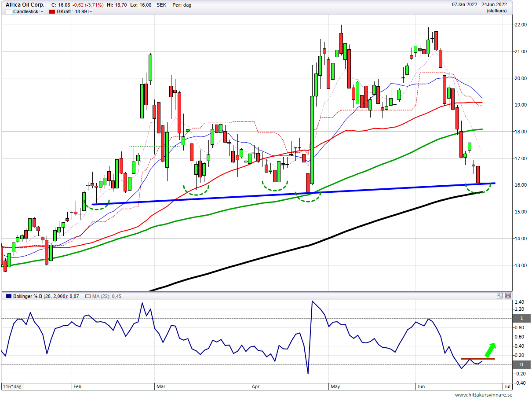Viewport: 532px width, 397px height.
Task: Click the May month axis label
Action: coord(335,386)
